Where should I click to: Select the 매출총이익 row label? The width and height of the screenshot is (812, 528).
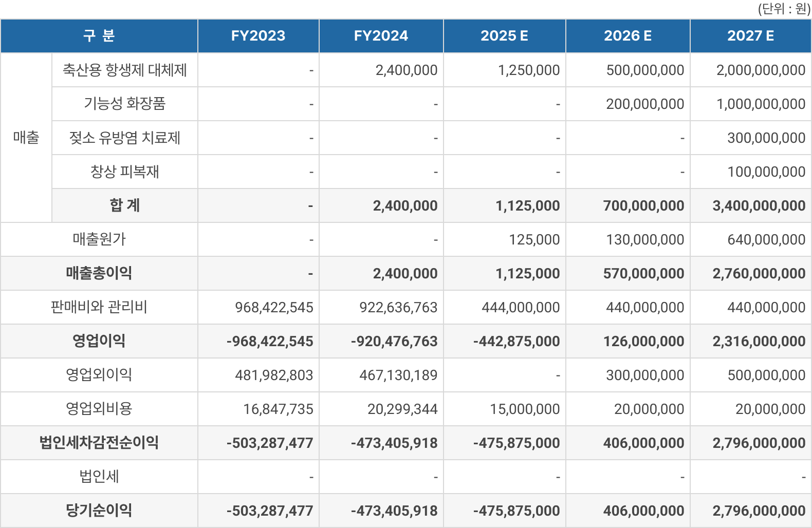99,273
